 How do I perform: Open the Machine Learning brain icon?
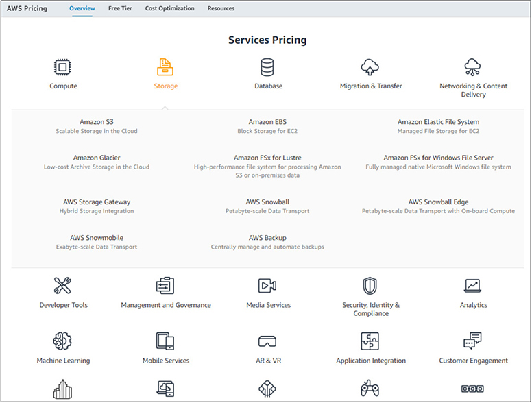pos(63,341)
